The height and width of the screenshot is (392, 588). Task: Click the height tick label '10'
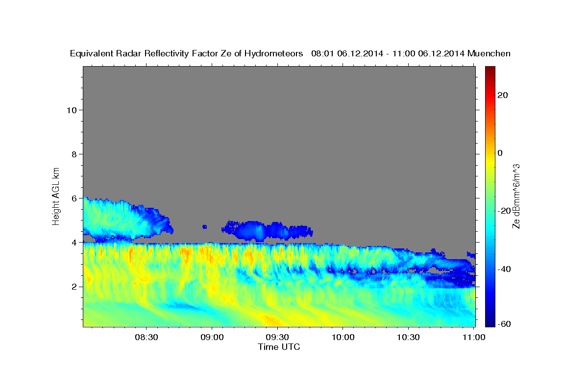pyautogui.click(x=72, y=110)
